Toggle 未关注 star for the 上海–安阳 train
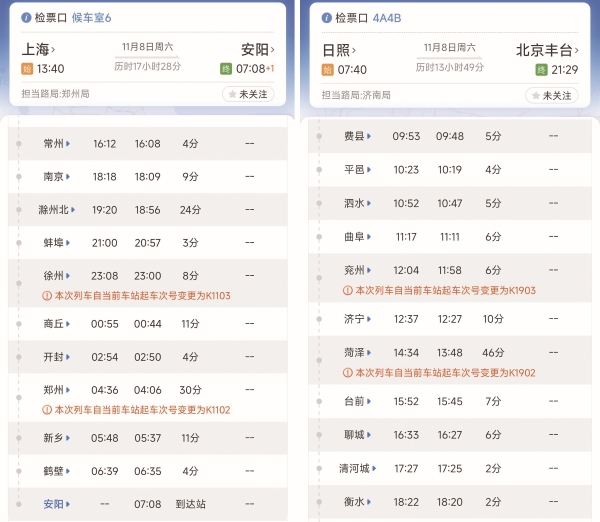Viewport: 600px width, 522px height. click(x=247, y=95)
